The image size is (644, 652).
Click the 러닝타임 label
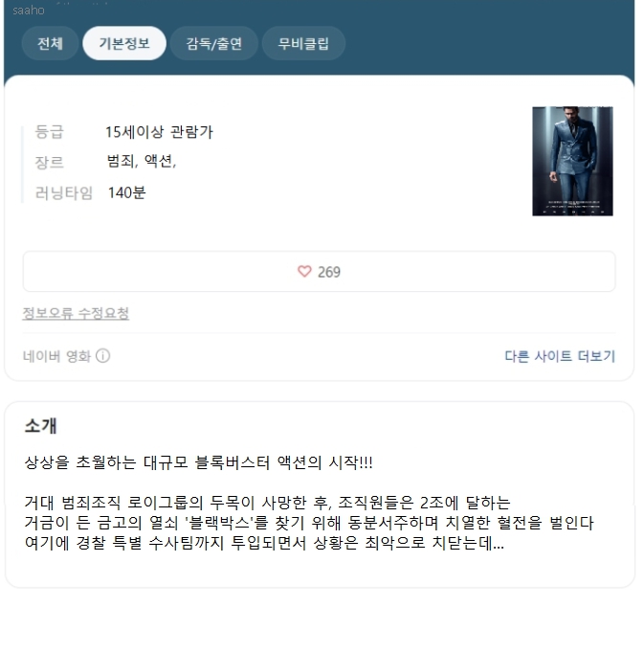pyautogui.click(x=63, y=193)
